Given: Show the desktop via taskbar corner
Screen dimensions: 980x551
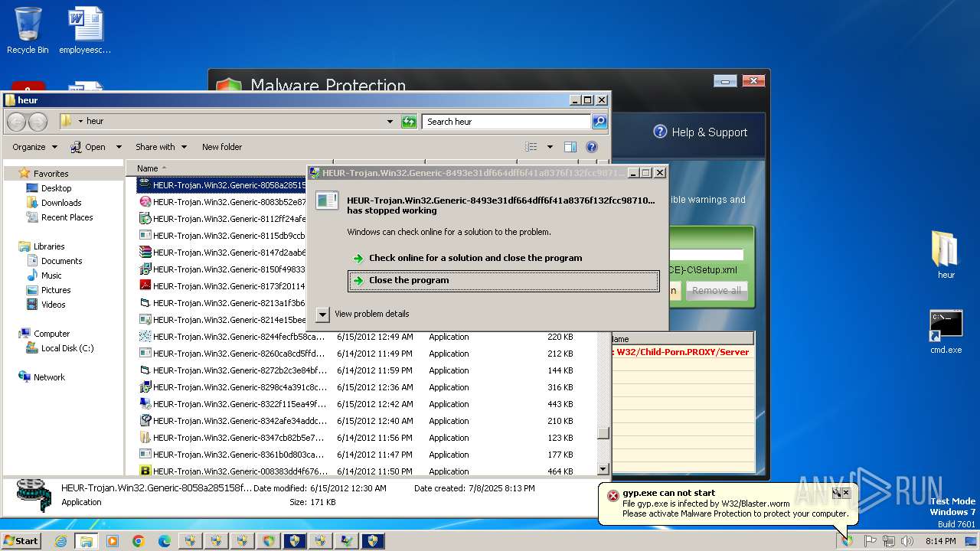Looking at the screenshot, I should pyautogui.click(x=971, y=541).
